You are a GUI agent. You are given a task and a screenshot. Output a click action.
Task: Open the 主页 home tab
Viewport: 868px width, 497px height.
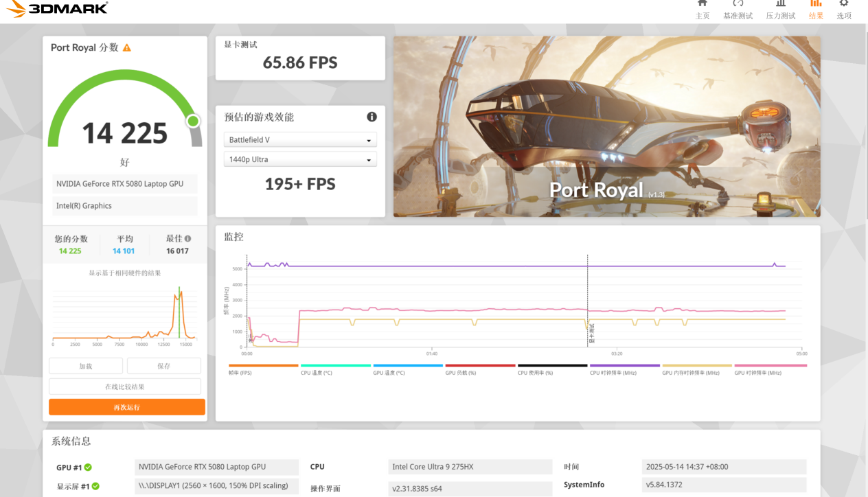point(702,10)
